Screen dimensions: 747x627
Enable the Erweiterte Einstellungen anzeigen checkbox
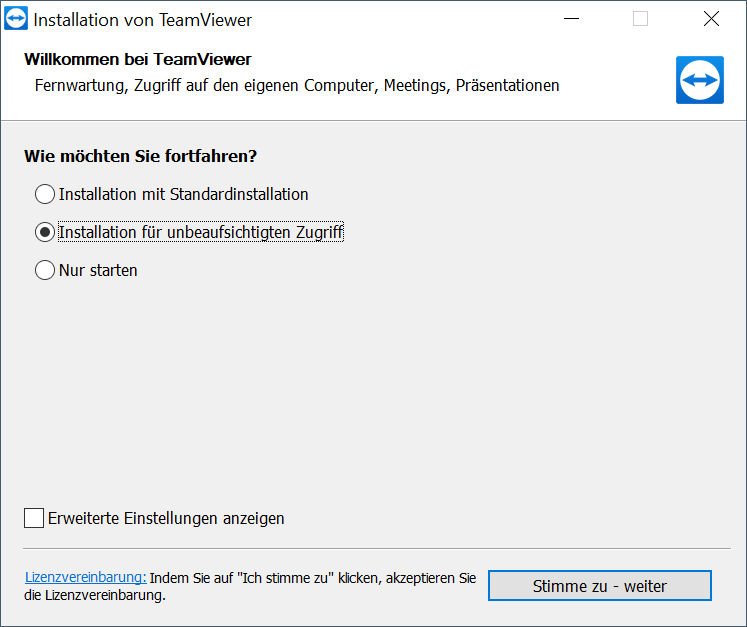pos(34,518)
